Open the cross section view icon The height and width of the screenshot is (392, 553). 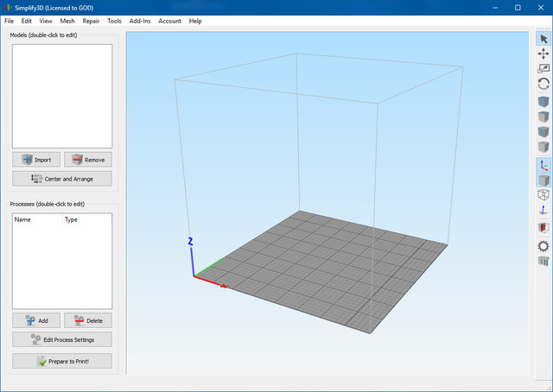pos(543,228)
